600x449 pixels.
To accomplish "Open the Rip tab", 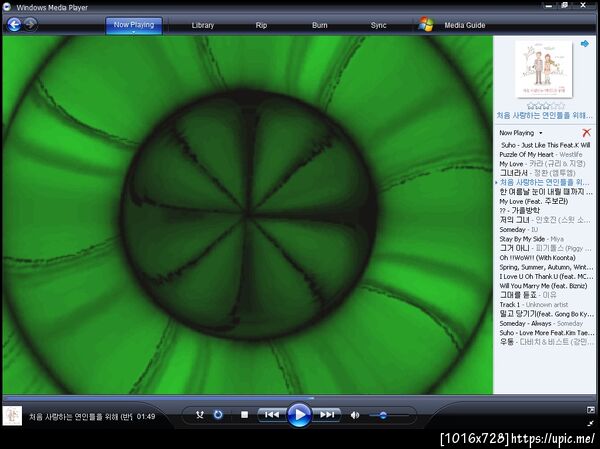I will [261, 25].
